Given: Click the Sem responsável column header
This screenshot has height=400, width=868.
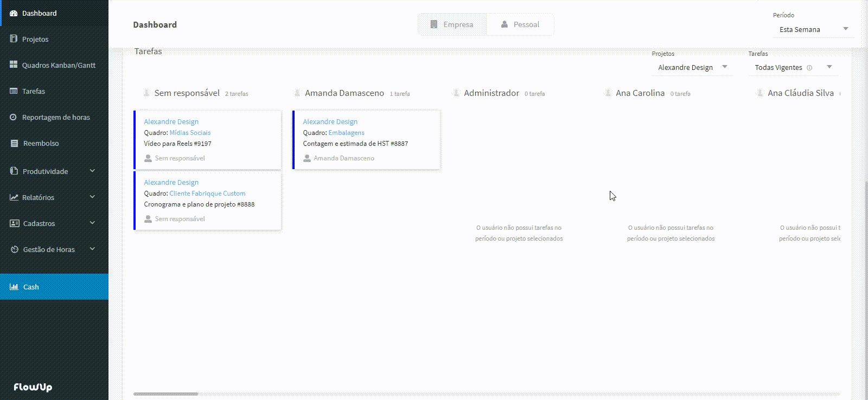Looking at the screenshot, I should 187,93.
